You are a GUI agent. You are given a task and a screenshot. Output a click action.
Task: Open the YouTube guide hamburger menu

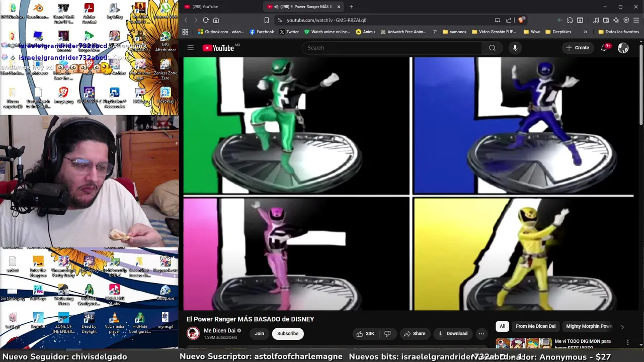click(x=190, y=48)
